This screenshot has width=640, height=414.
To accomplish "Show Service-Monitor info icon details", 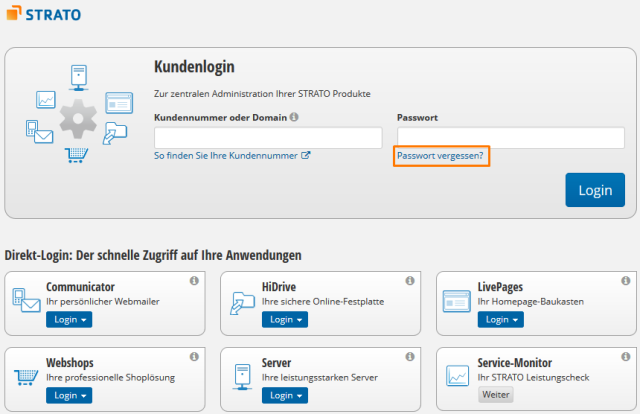I will (x=626, y=356).
